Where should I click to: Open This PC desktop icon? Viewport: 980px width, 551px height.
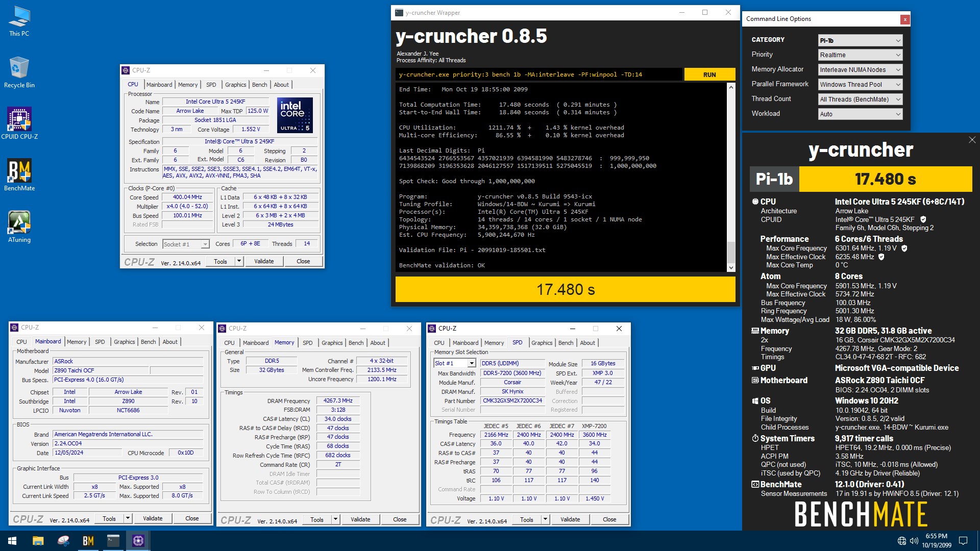coord(19,21)
